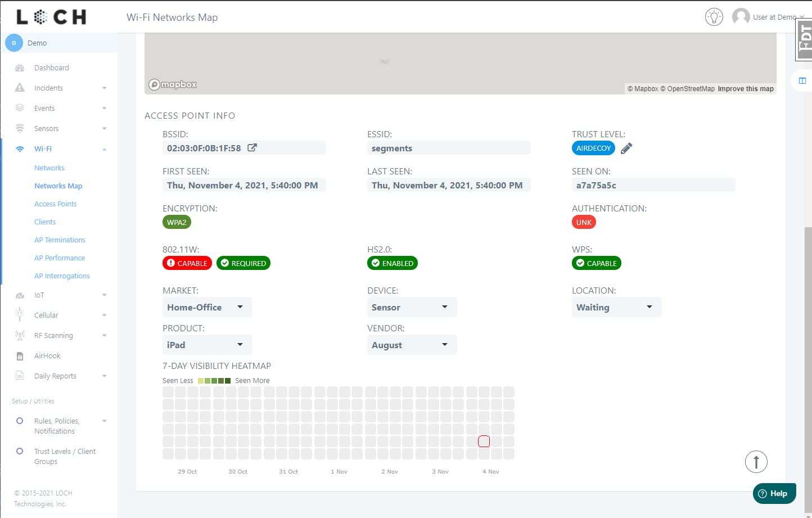Open external link icon beside BSSID
The height and width of the screenshot is (518, 812).
click(252, 148)
